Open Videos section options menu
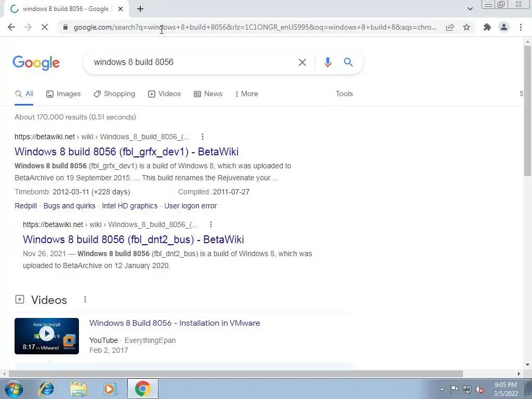 [85, 299]
